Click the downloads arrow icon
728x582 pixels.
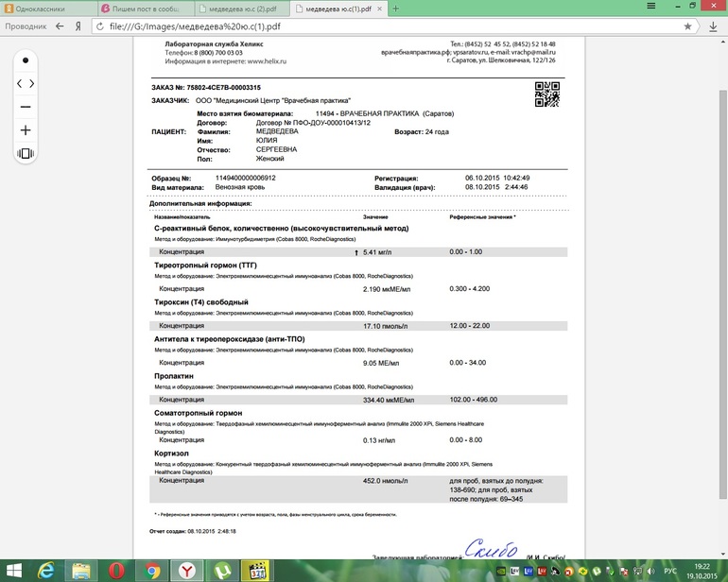[x=714, y=26]
